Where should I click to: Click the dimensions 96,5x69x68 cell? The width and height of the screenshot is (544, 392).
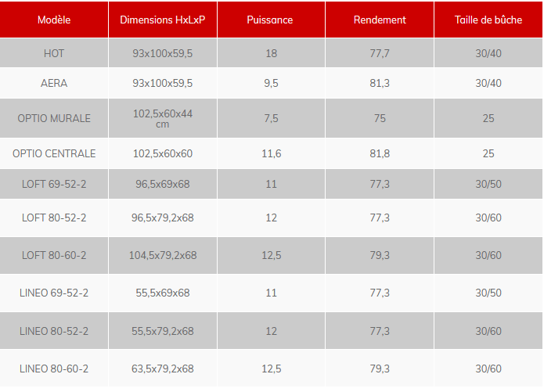163,184
